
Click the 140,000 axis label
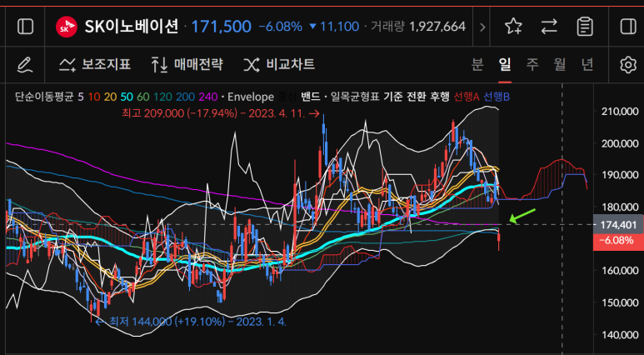pos(618,335)
